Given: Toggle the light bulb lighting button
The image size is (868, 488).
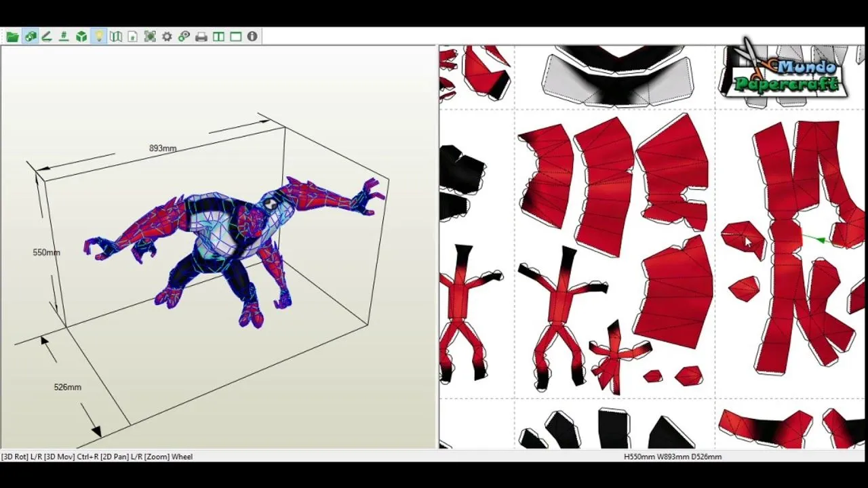Looking at the screenshot, I should (99, 37).
